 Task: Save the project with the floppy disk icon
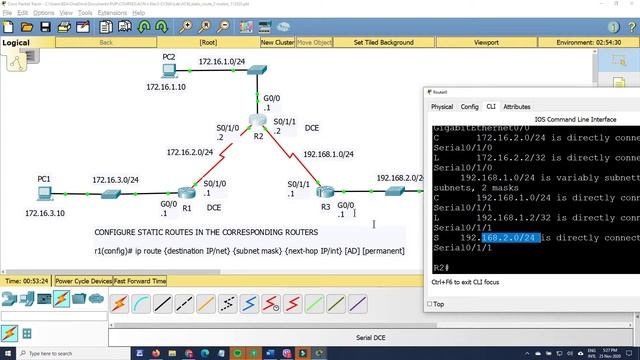(x=45, y=27)
